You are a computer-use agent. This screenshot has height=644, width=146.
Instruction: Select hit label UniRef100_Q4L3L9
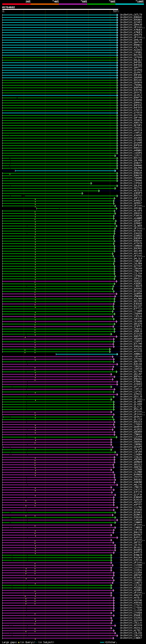[x=131, y=259]
